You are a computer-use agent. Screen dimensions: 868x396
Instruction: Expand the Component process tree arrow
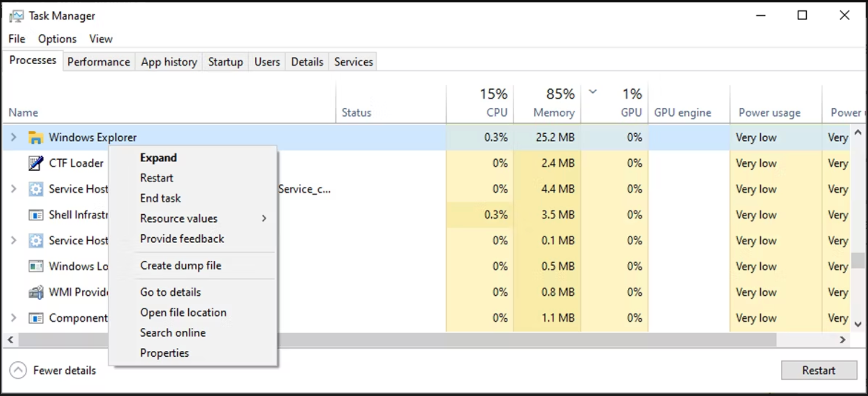tap(14, 318)
